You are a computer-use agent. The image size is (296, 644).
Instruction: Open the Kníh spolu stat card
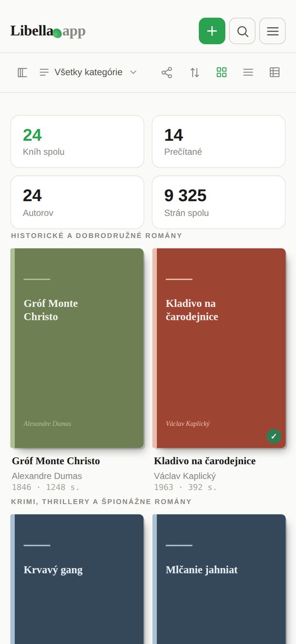77,142
